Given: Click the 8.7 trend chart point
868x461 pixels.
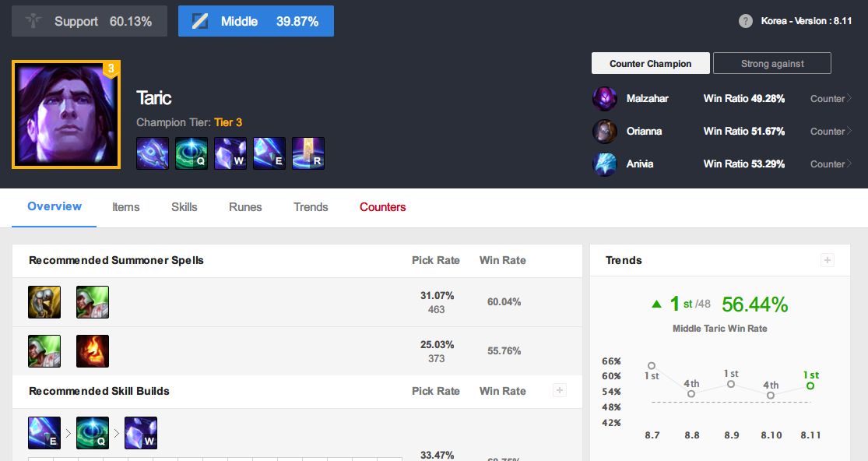Looking at the screenshot, I should [x=652, y=366].
